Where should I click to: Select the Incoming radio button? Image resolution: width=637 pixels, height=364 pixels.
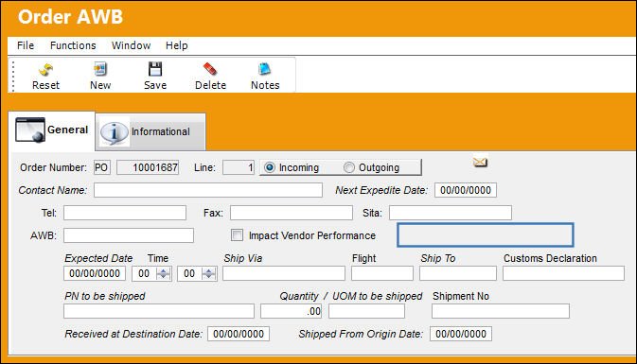[270, 167]
